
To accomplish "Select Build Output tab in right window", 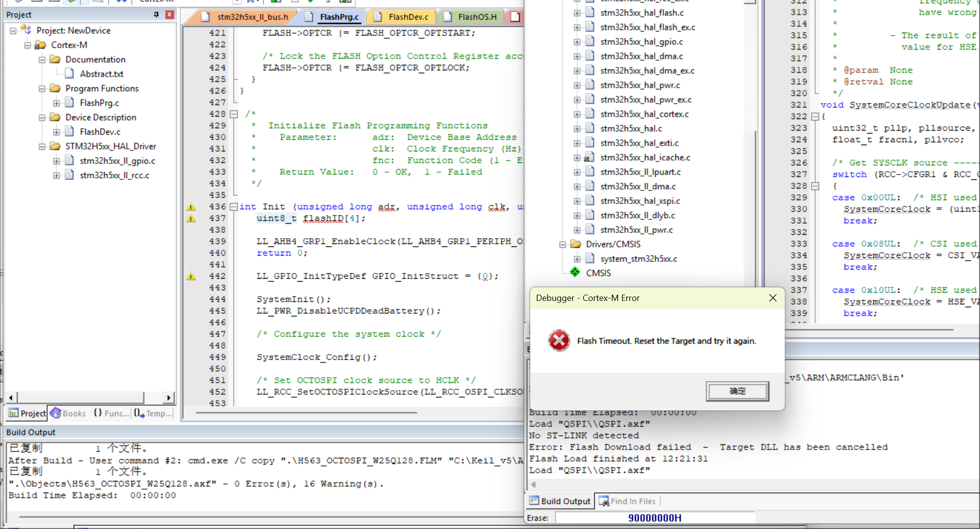I will coord(560,501).
